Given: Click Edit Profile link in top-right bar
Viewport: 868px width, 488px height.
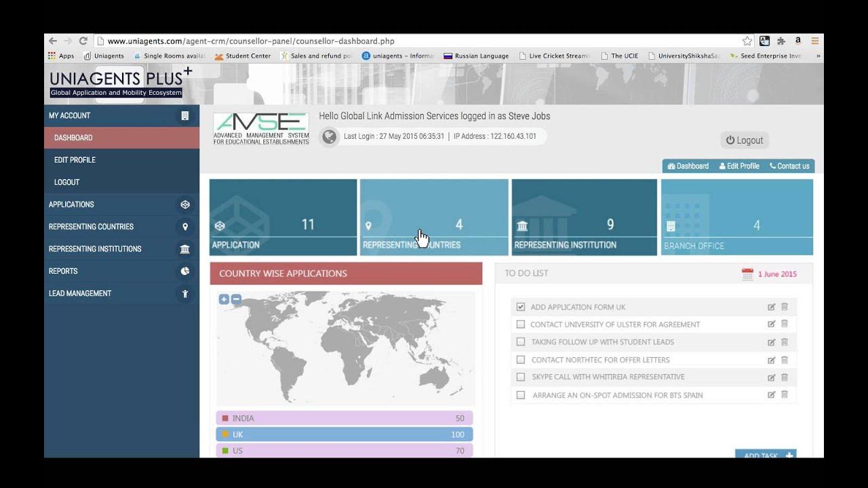Looking at the screenshot, I should (x=739, y=166).
